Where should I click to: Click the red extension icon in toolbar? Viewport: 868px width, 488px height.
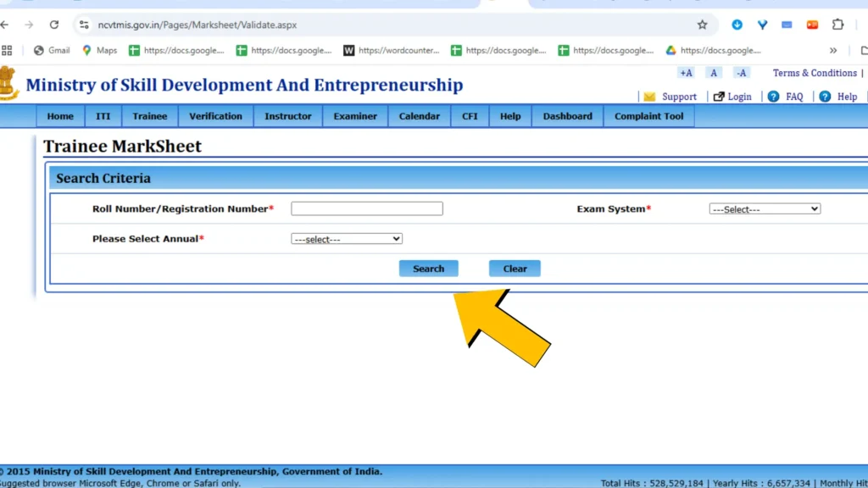[x=812, y=25]
